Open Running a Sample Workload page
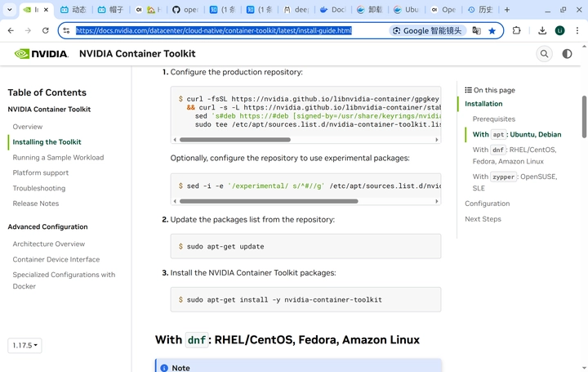588x372 pixels. [58, 157]
